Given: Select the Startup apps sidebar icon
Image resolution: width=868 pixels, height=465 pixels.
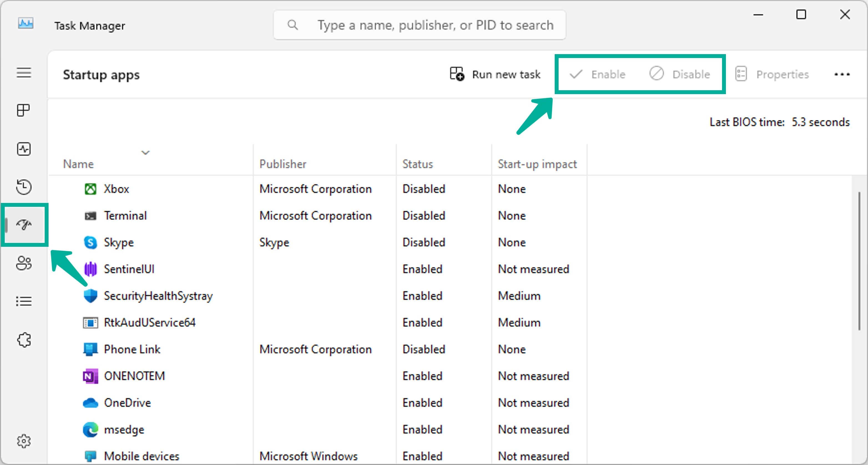Looking at the screenshot, I should point(24,225).
